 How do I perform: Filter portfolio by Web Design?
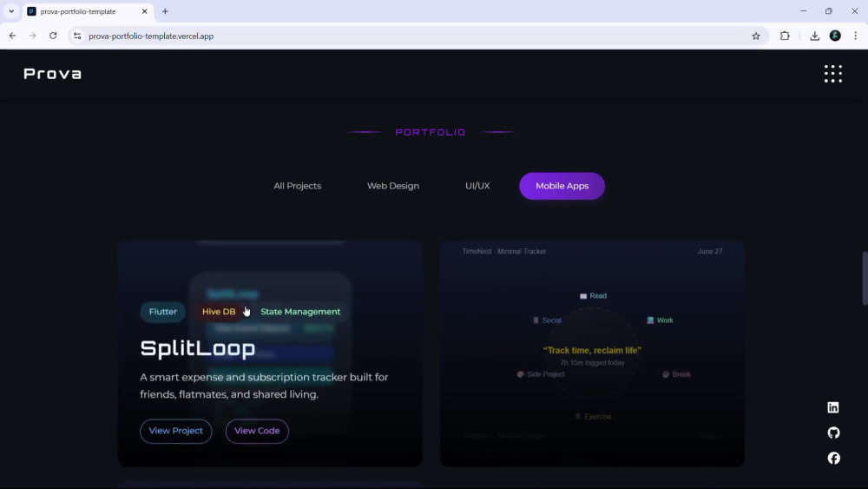click(393, 186)
